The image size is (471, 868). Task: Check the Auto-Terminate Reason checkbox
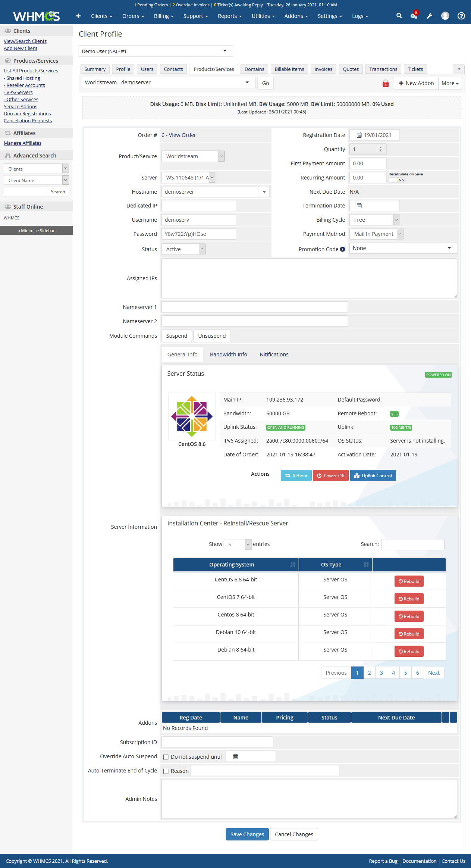166,771
